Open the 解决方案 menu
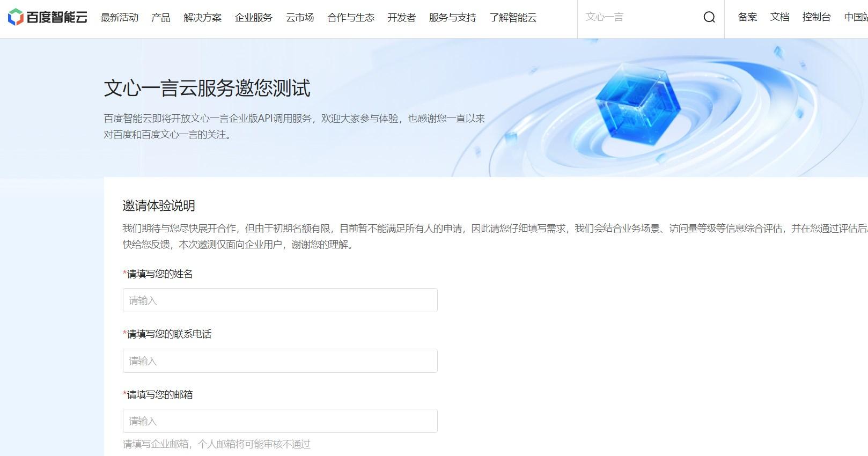The image size is (868, 456). pos(202,18)
